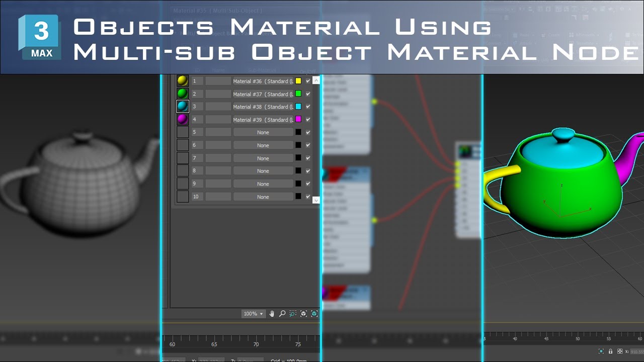Click the empty sample slot for ID 9
This screenshot has width=644, height=362.
coord(183,184)
